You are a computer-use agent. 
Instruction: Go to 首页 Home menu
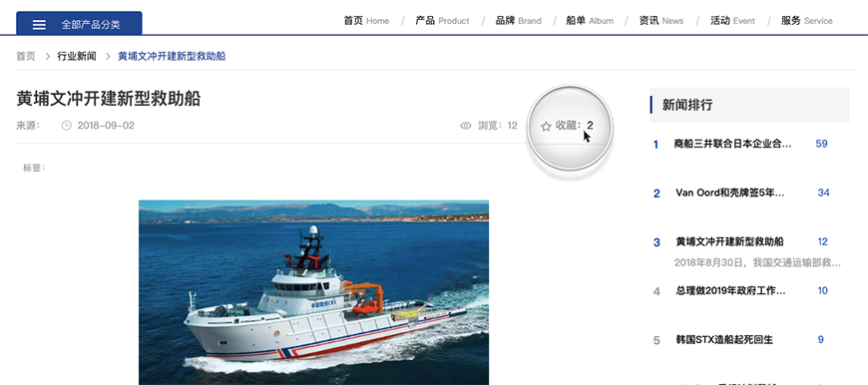coord(366,21)
